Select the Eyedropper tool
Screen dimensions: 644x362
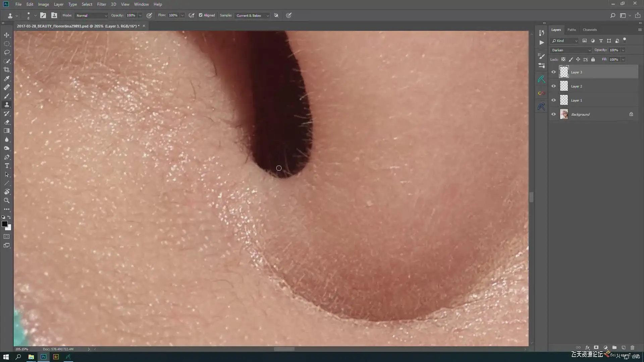click(x=7, y=78)
